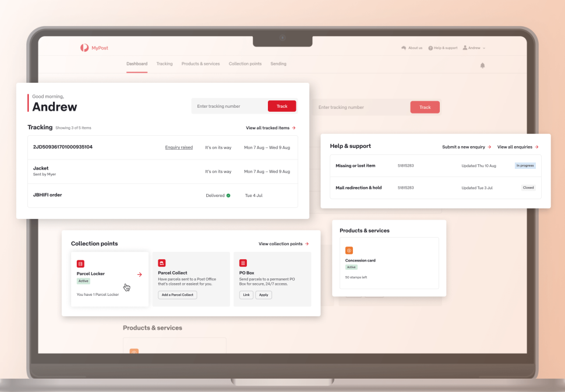The height and width of the screenshot is (392, 565).
Task: Click the MyPost logo
Action: coord(93,48)
